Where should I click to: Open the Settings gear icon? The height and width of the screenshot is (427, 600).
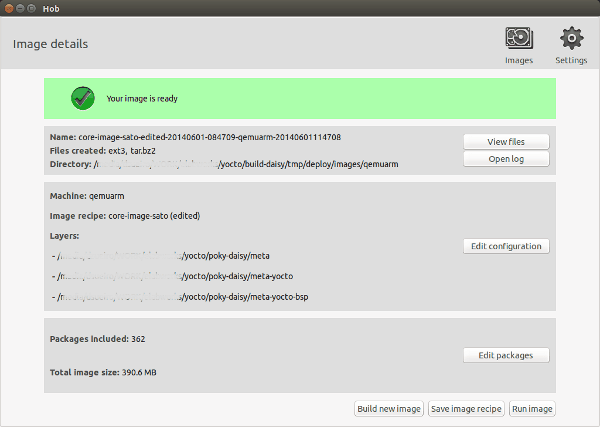571,40
